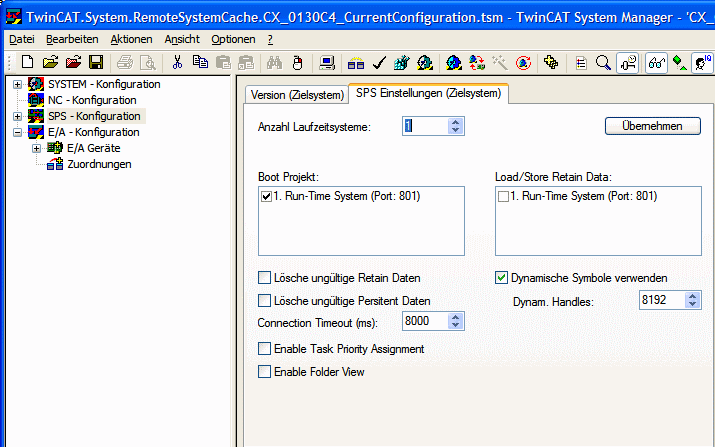Viewport: 715px width, 447px height.
Task: Enable Task Priority Assignment checkbox
Action: 264,349
